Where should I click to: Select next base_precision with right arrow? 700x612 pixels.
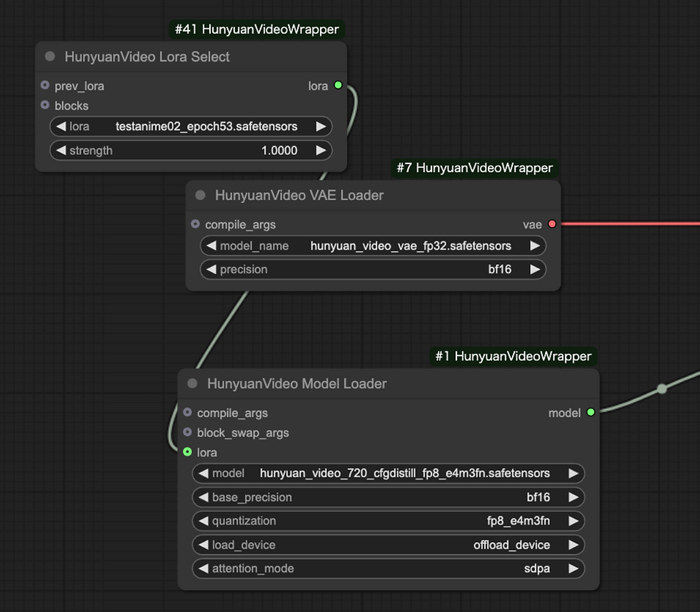pos(573,497)
